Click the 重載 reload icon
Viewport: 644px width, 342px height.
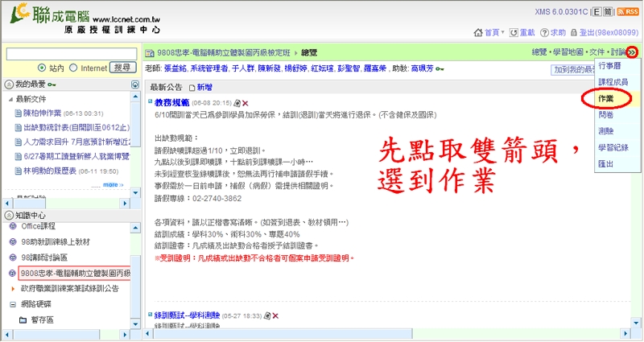pos(513,33)
